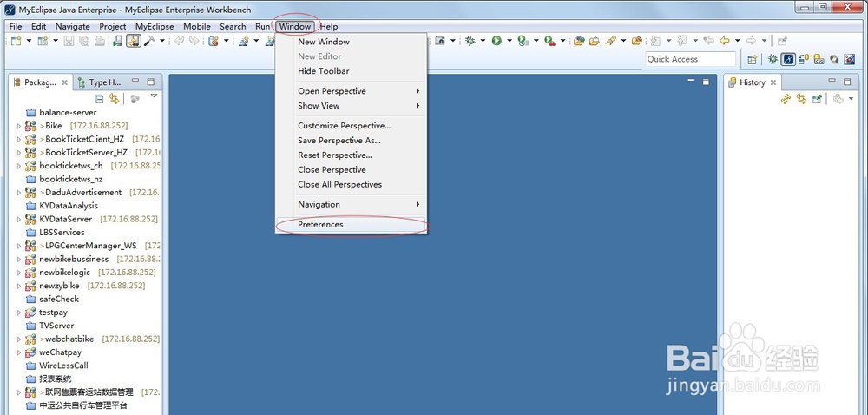Open the Run dropdown arrow

510,41
